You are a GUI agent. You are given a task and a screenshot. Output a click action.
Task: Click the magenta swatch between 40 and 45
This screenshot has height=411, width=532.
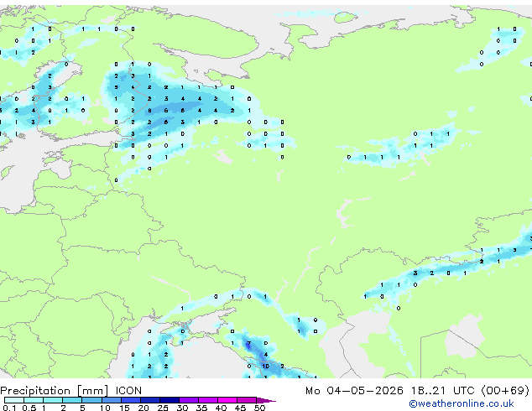coord(227,400)
